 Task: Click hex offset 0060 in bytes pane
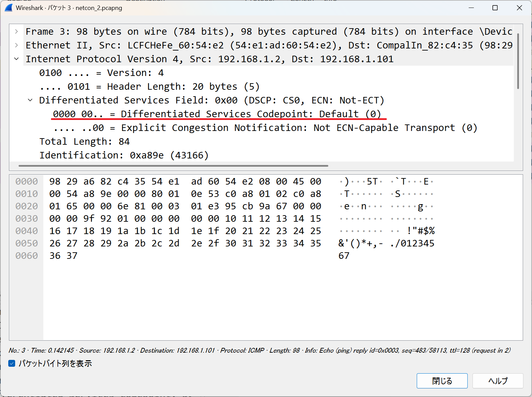[x=26, y=255]
